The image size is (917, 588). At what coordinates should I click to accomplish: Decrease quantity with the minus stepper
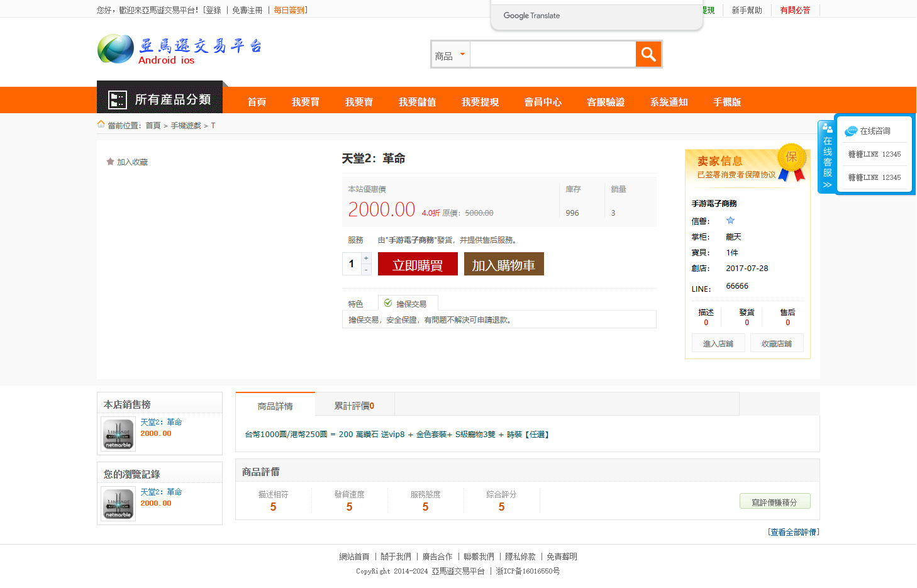click(x=366, y=270)
